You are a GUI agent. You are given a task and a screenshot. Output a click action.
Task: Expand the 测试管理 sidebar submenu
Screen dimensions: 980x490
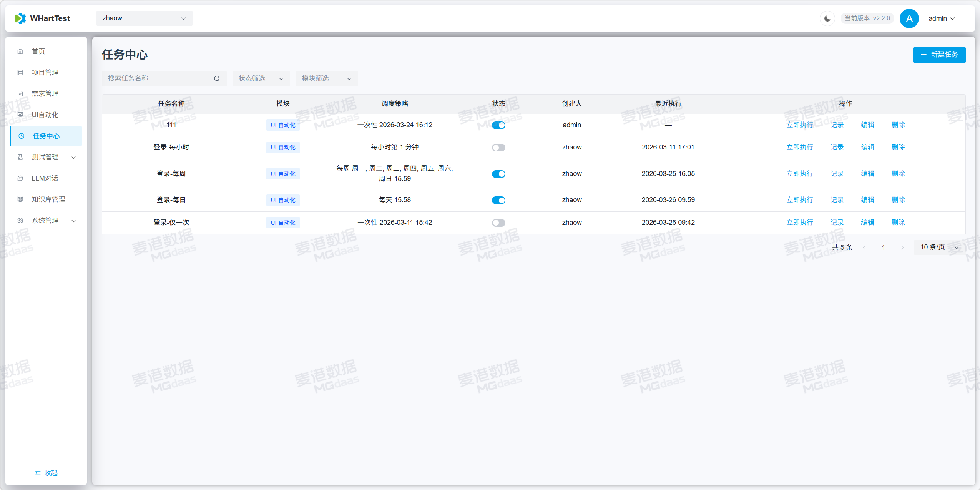[46, 157]
